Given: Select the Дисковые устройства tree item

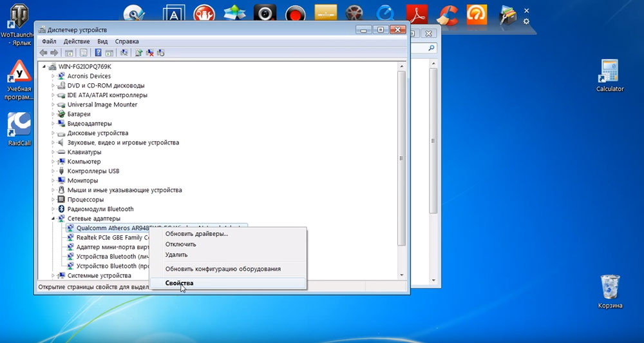Looking at the screenshot, I should 98,133.
